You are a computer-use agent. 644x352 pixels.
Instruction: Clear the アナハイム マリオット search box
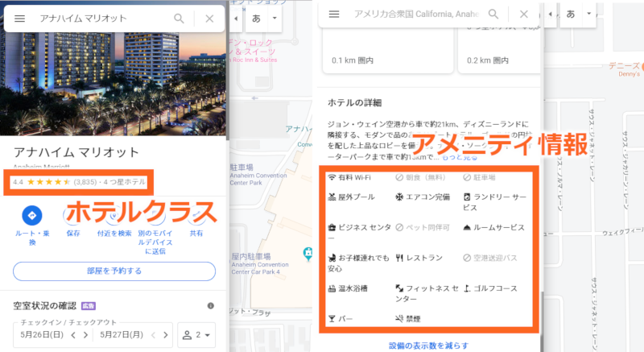[209, 19]
